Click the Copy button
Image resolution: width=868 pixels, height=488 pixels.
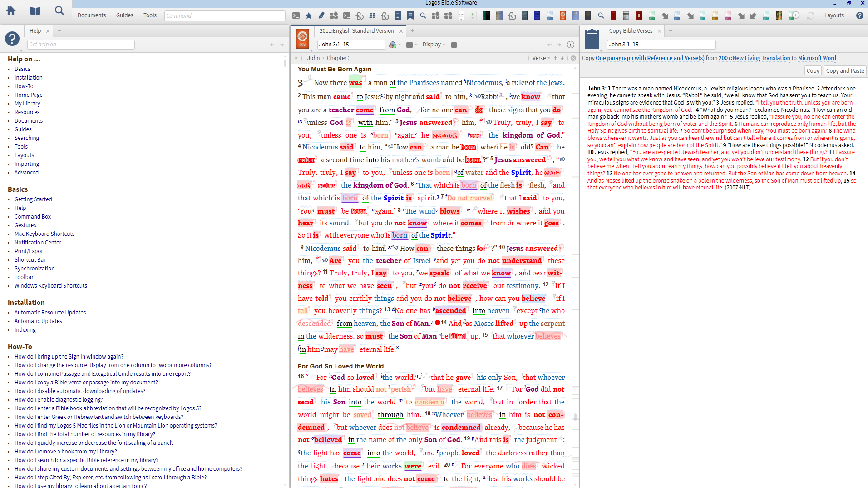[x=813, y=71]
